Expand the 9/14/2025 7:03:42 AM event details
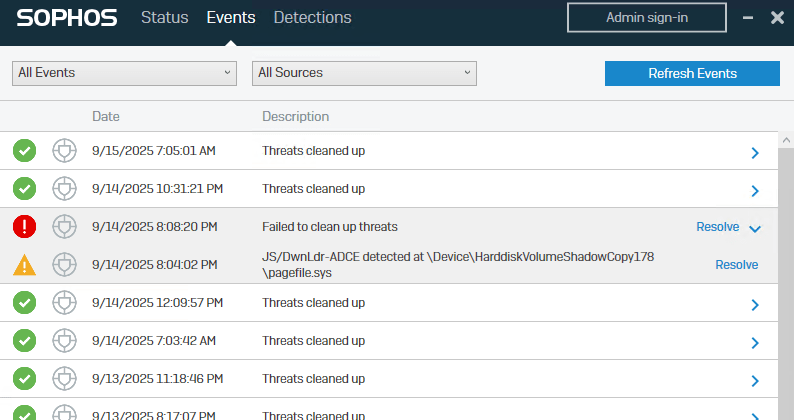 (x=755, y=342)
